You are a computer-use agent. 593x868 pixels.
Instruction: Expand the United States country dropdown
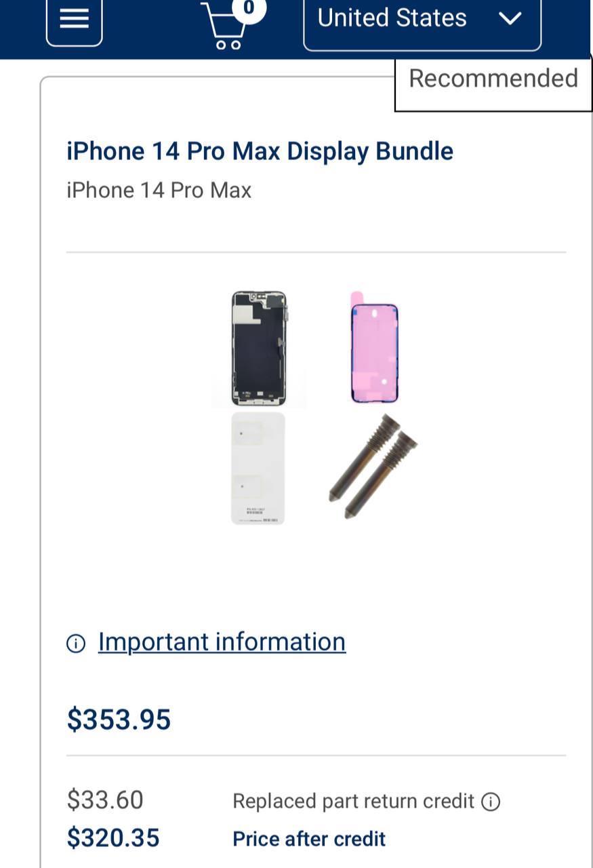(x=422, y=20)
